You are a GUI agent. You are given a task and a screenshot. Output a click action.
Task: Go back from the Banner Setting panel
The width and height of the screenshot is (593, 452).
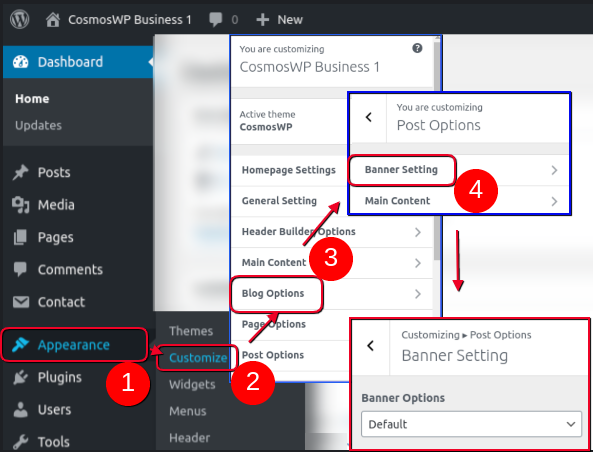tap(371, 345)
